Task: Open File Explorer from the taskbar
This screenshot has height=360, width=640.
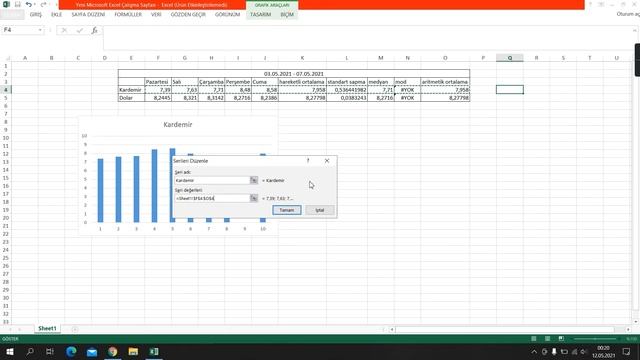Action: pyautogui.click(x=133, y=351)
